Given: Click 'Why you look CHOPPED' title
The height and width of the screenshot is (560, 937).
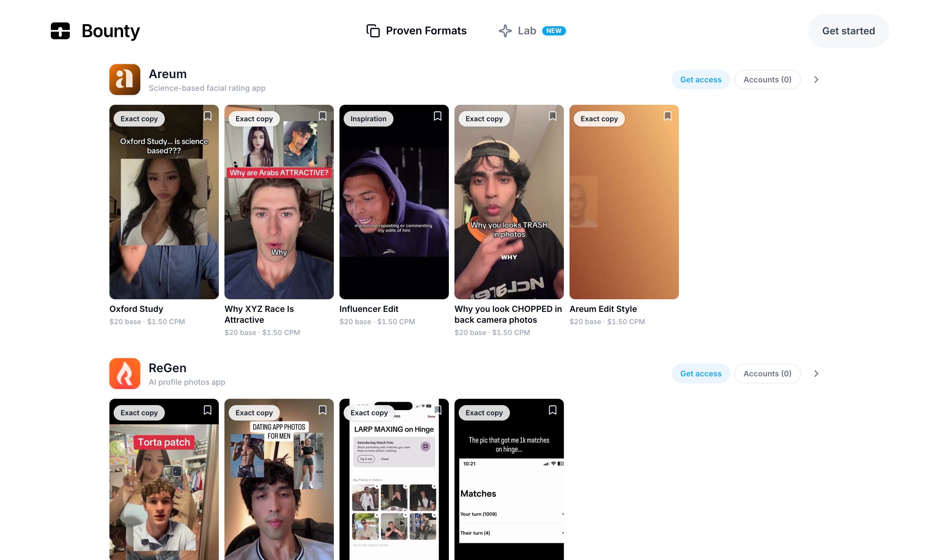Looking at the screenshot, I should point(508,314).
